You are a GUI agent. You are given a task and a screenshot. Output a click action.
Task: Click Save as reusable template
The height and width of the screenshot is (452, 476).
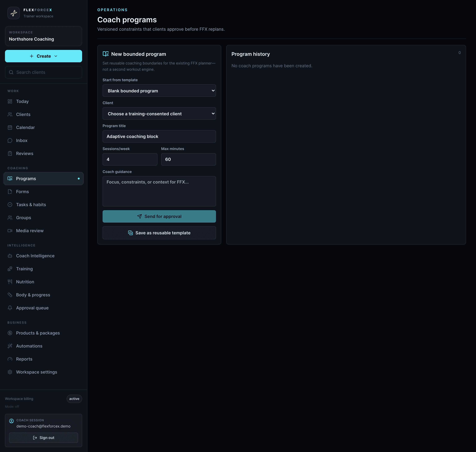[159, 233]
